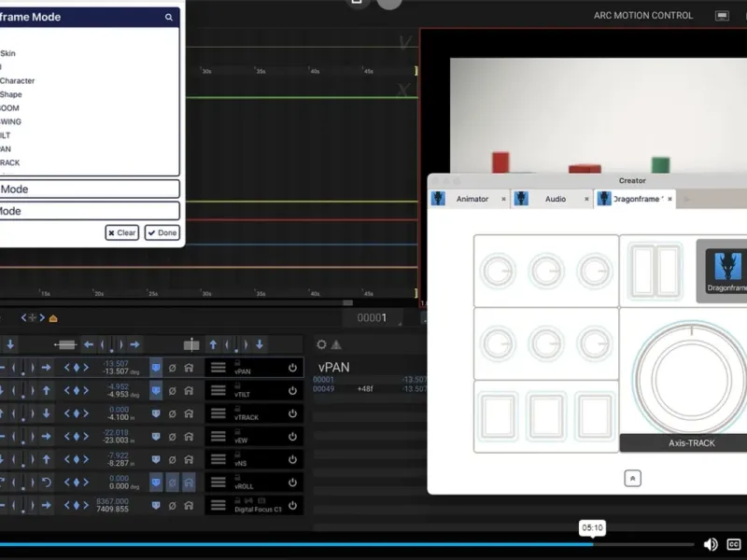This screenshot has height=560, width=747.
Task: Click the large Axis-TRACK dial
Action: pyautogui.click(x=689, y=379)
